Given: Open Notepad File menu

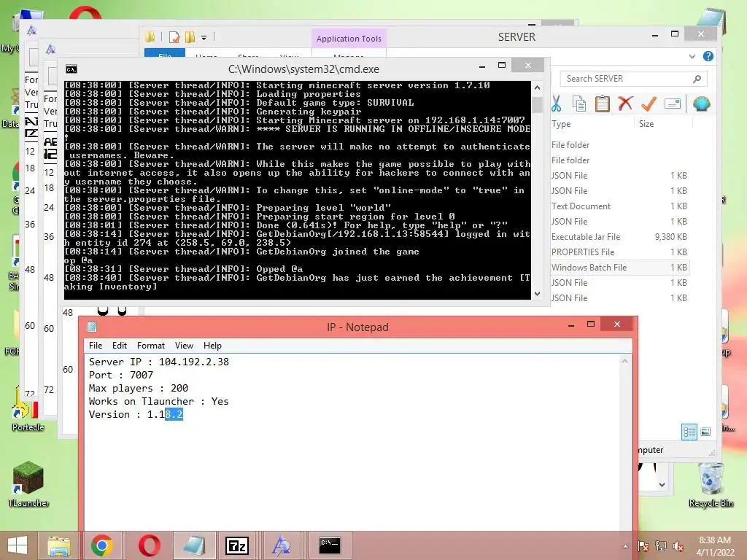Looking at the screenshot, I should (x=96, y=345).
